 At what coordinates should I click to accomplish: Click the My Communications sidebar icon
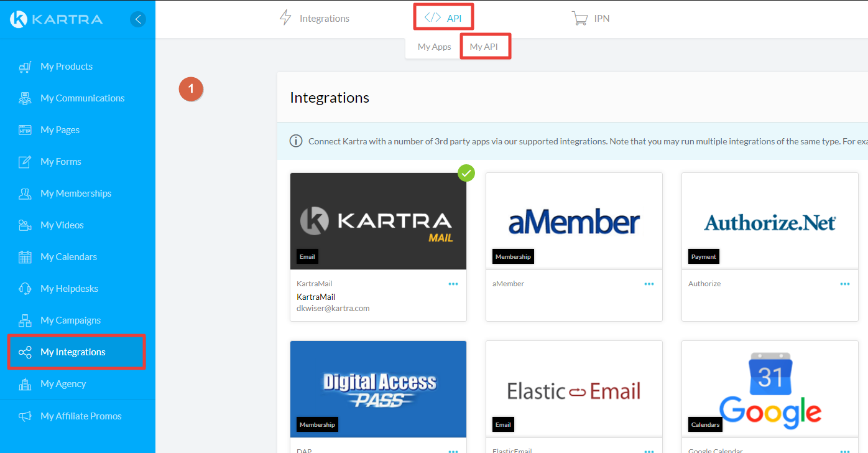25,98
